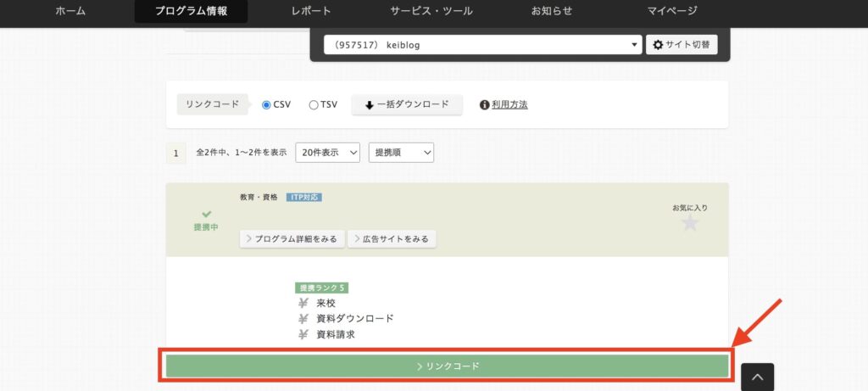Click the プログラム詳細をみる button

[292, 238]
